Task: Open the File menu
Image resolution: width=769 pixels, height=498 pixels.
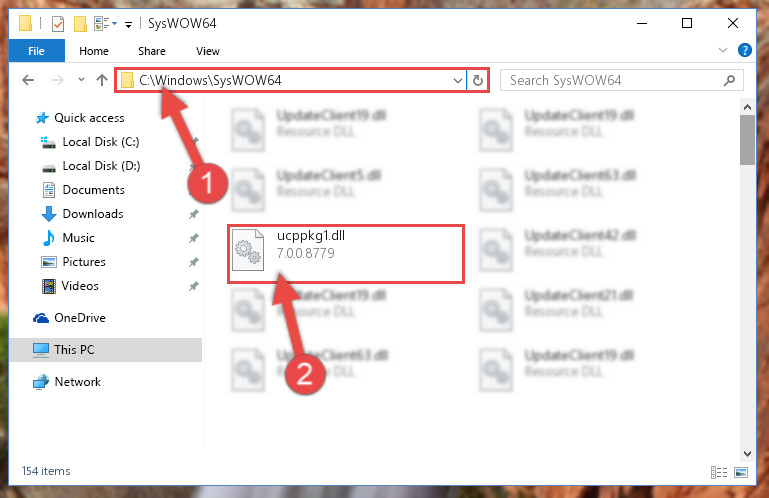Action: click(x=36, y=51)
